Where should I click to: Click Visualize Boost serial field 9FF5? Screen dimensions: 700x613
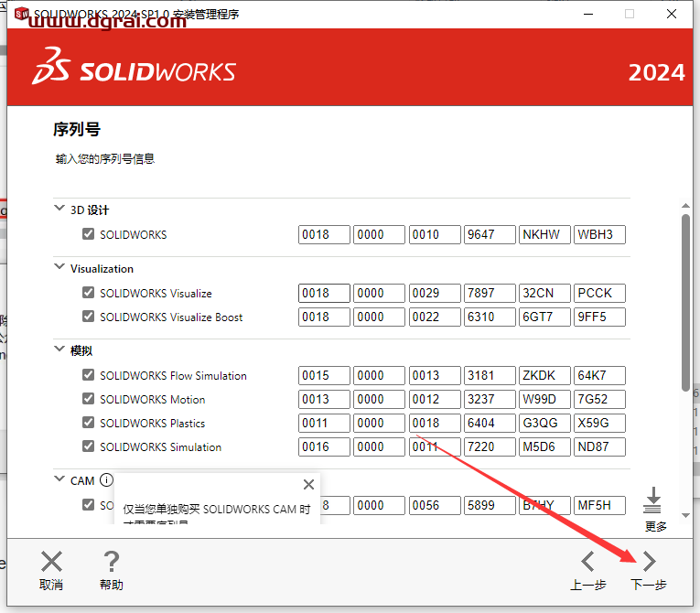599,317
